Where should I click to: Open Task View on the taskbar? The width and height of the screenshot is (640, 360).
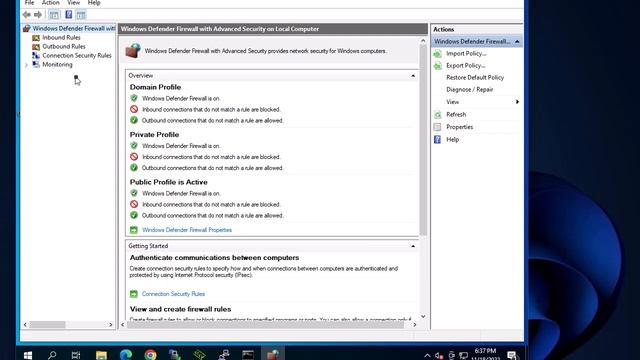[76, 355]
